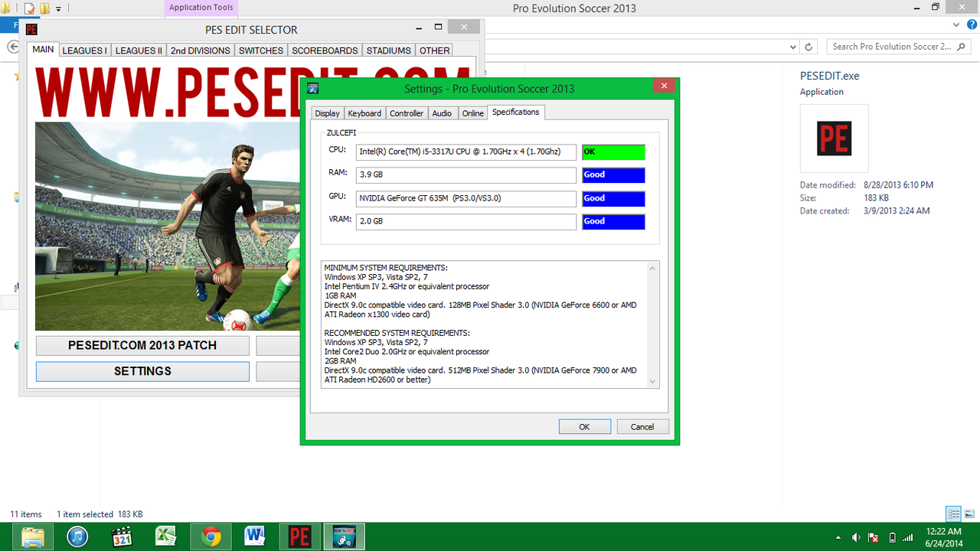This screenshot has width=980, height=551.
Task: Open Customize Quick Access Toolbar dropdown
Action: pos(58,9)
